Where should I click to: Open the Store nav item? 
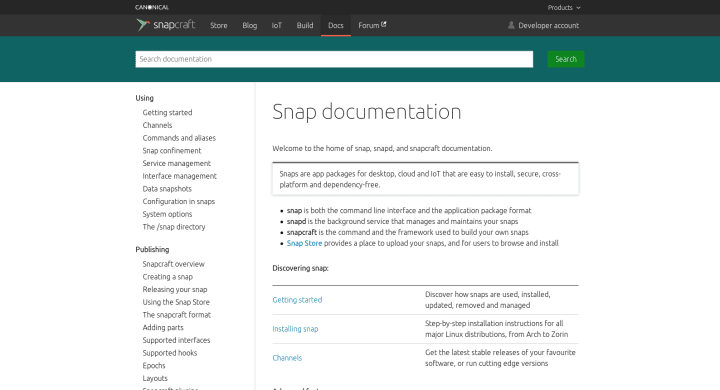tap(219, 25)
